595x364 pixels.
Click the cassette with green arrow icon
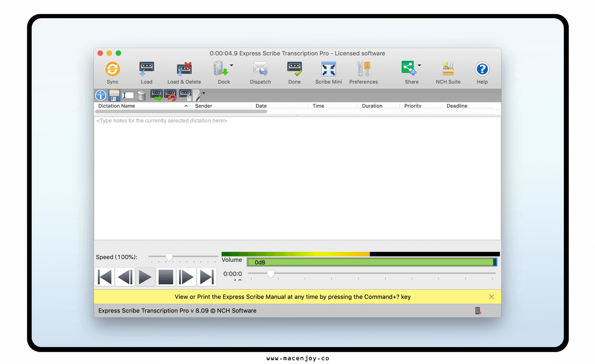(156, 95)
